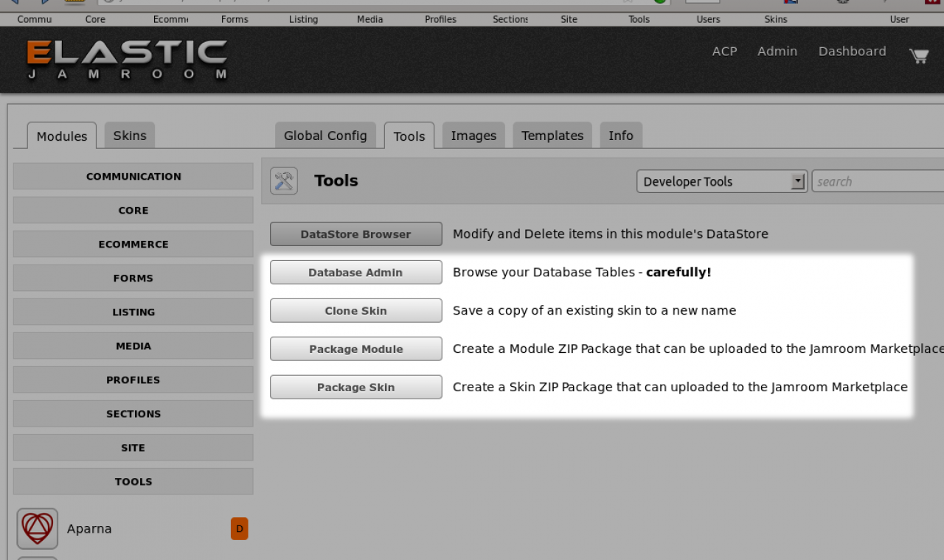Expand the COMMUNICATION category
The height and width of the screenshot is (560, 944).
click(x=133, y=176)
